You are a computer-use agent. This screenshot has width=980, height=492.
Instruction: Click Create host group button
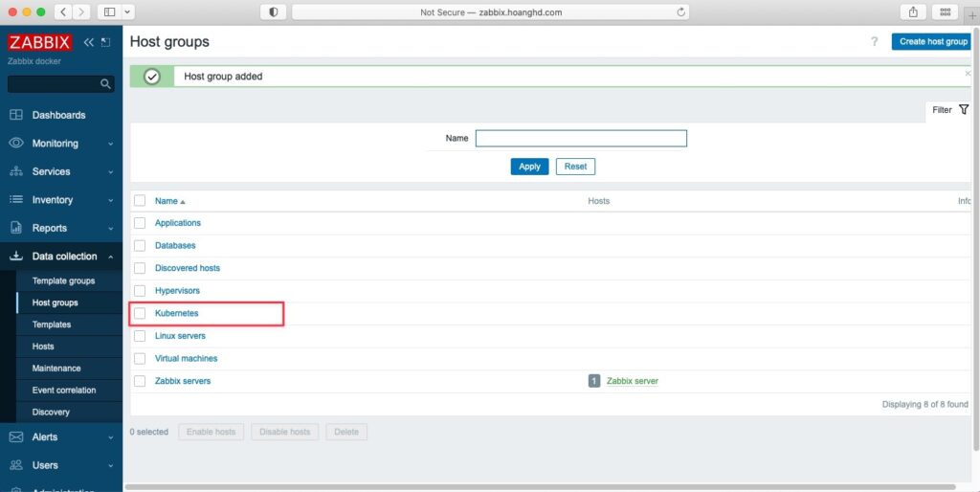[933, 42]
